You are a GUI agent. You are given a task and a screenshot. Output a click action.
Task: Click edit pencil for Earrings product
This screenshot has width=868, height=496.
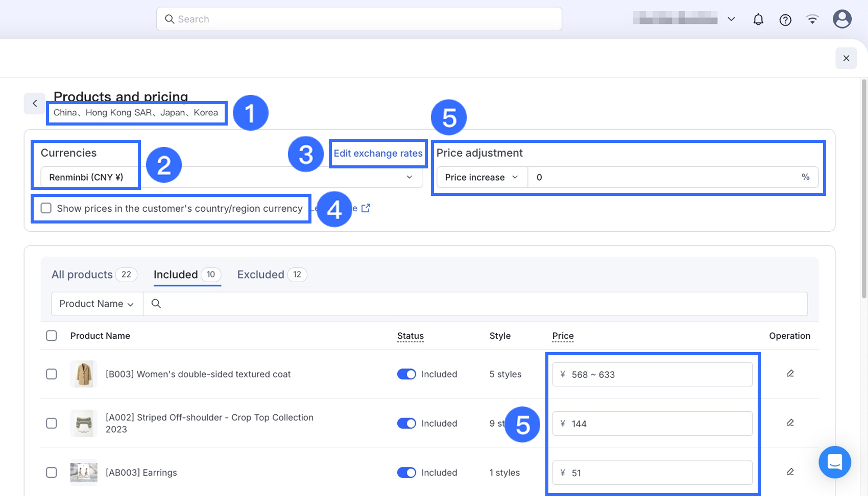pos(790,472)
